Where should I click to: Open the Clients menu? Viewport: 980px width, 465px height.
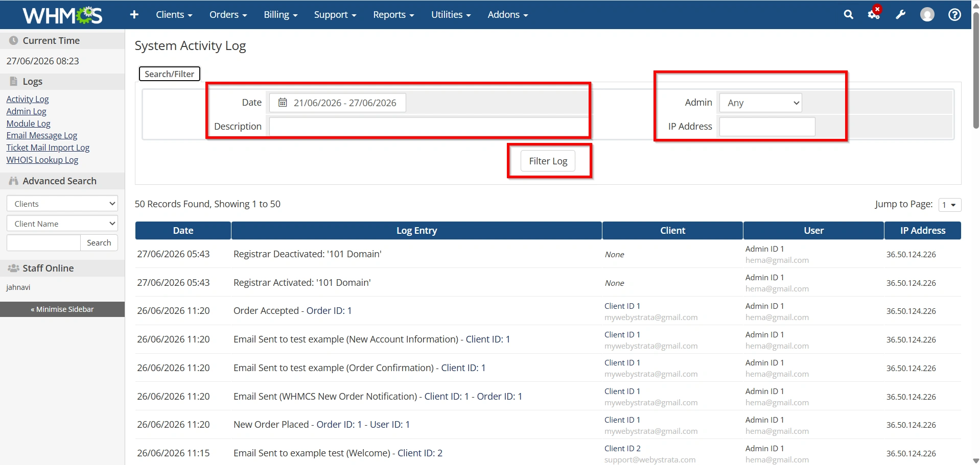[174, 15]
